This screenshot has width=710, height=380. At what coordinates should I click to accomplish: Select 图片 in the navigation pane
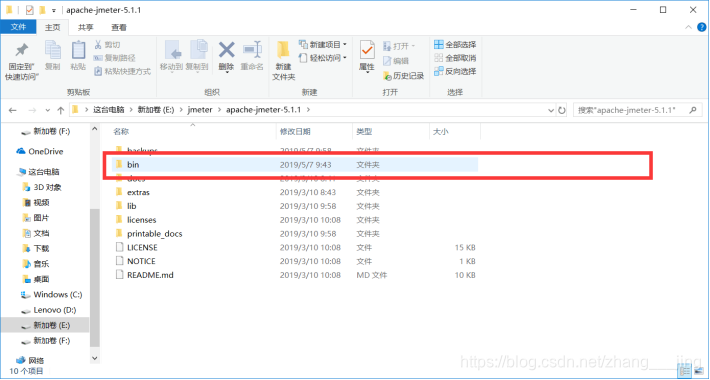click(x=36, y=218)
